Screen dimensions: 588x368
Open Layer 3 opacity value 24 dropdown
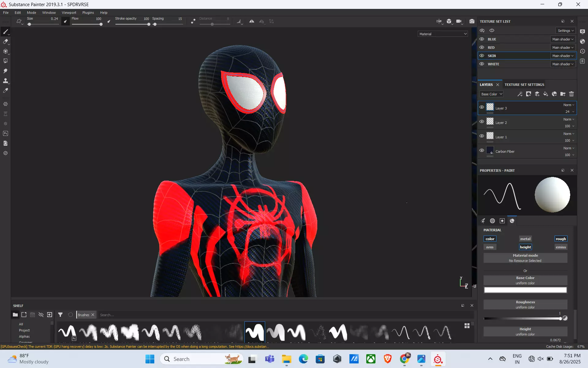coord(570,112)
